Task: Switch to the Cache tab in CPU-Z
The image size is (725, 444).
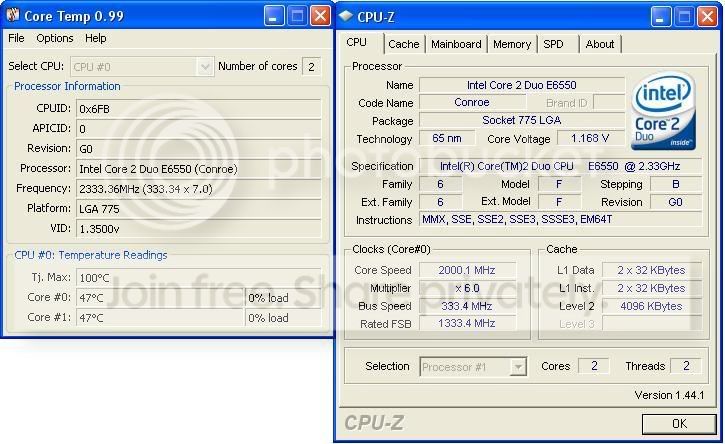Action: tap(404, 44)
